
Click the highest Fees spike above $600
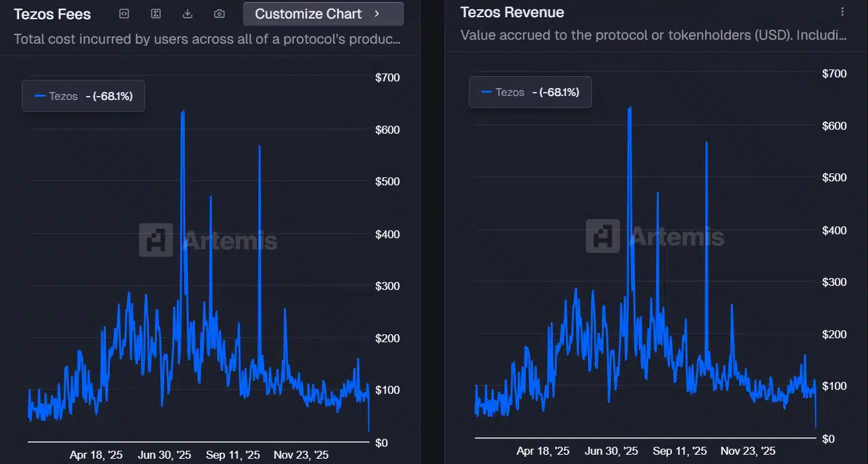(182, 113)
